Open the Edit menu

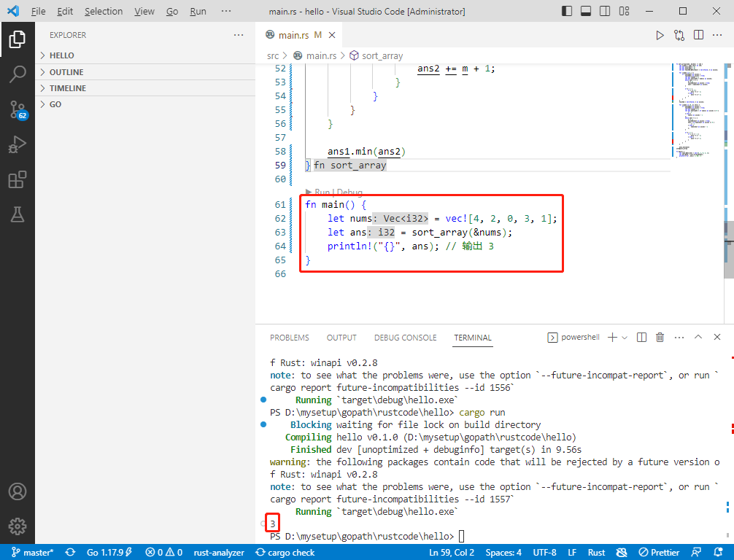[65, 11]
